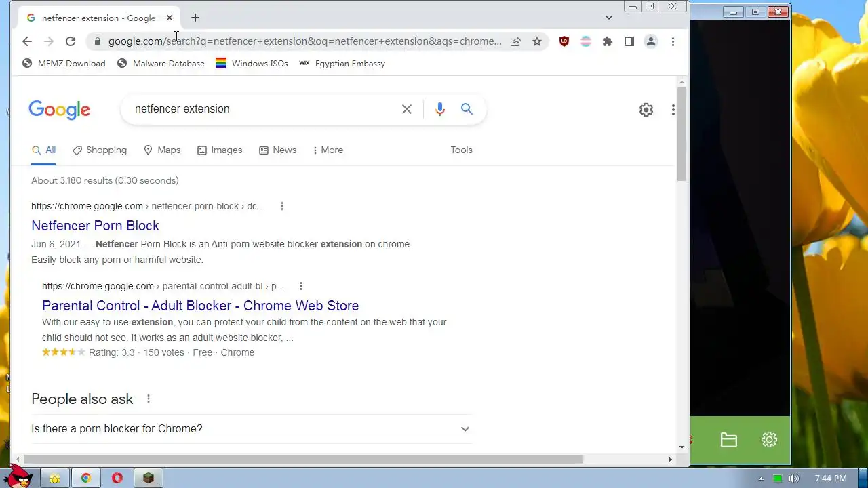Open the Chrome profile avatar
Screen dimensions: 868x488
tap(651, 41)
